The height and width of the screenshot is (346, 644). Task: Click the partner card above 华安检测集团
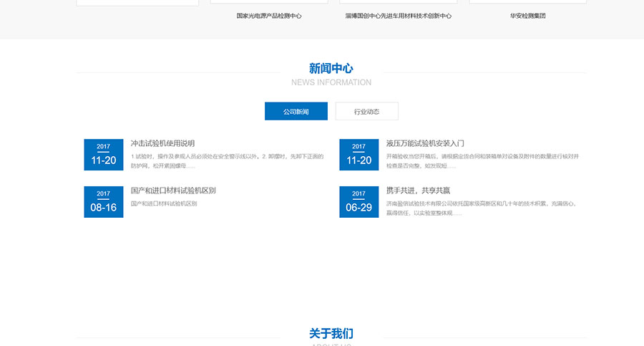click(x=528, y=1)
